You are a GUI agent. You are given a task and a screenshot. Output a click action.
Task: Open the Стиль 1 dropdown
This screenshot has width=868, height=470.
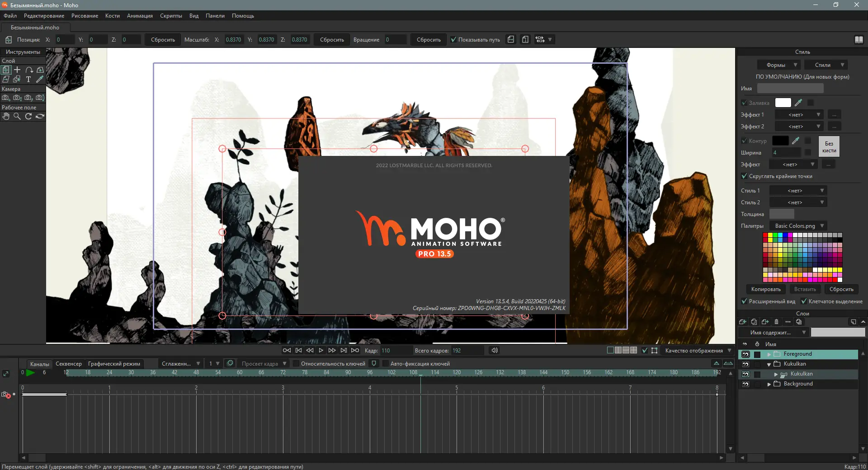tap(798, 191)
